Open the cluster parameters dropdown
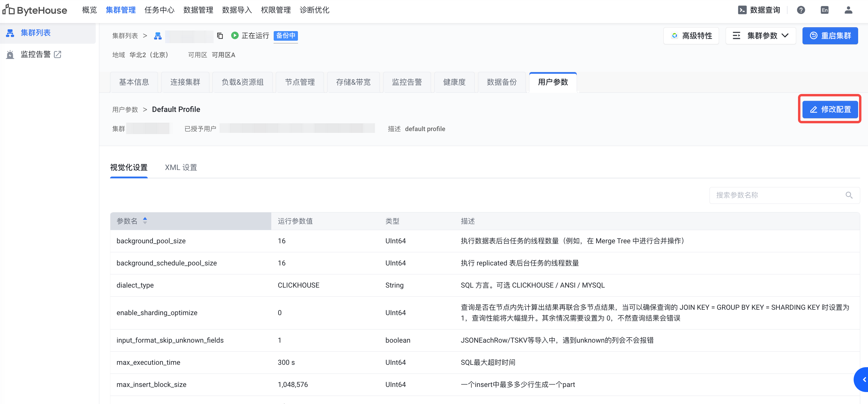Screen dimensions: 868x404 point(761,36)
